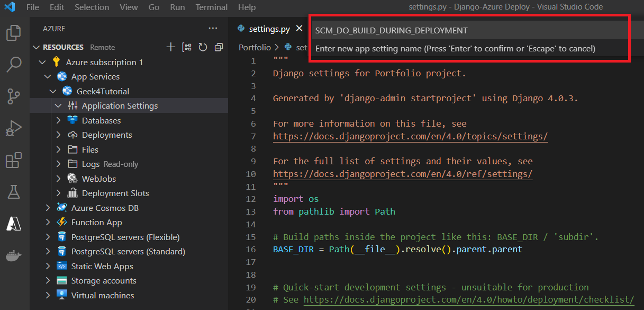Open the docs ref/settings link
The image size is (644, 310).
(403, 174)
